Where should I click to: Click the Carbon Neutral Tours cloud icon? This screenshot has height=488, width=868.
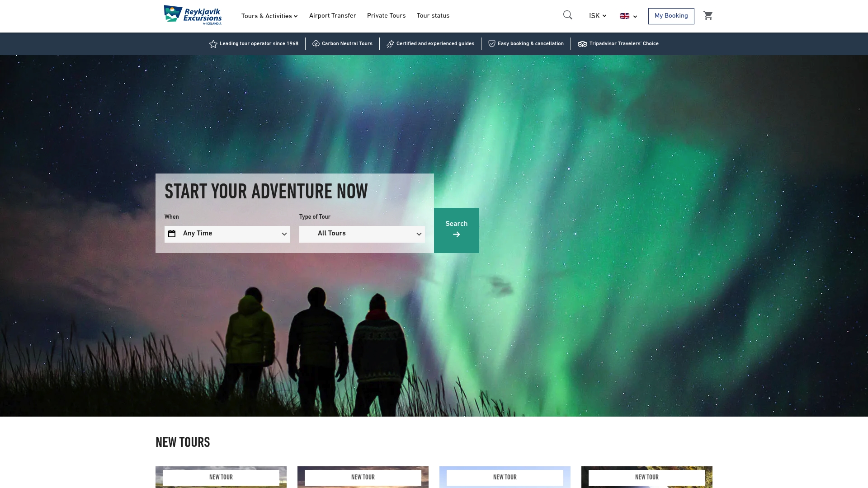point(316,44)
